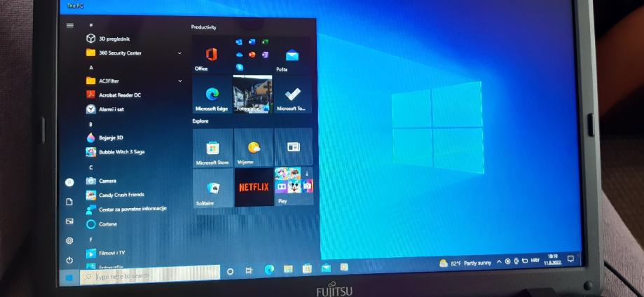This screenshot has width=644, height=297.
Task: Jump to letter B section header
Action: pyautogui.click(x=91, y=124)
